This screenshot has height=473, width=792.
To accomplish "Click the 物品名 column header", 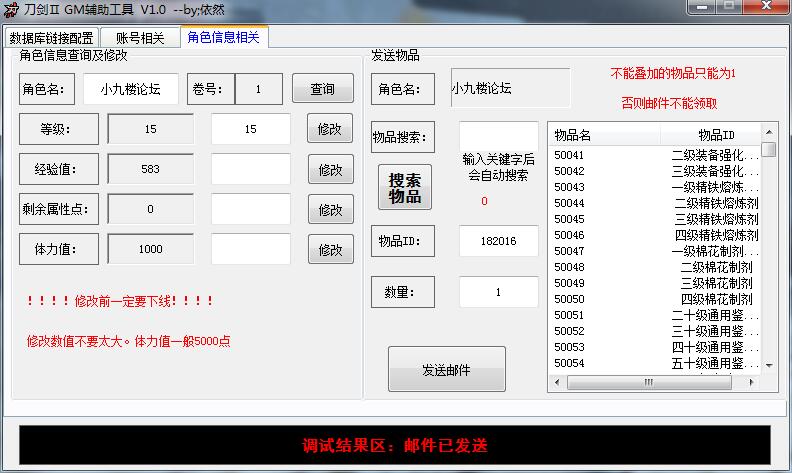I will point(605,135).
